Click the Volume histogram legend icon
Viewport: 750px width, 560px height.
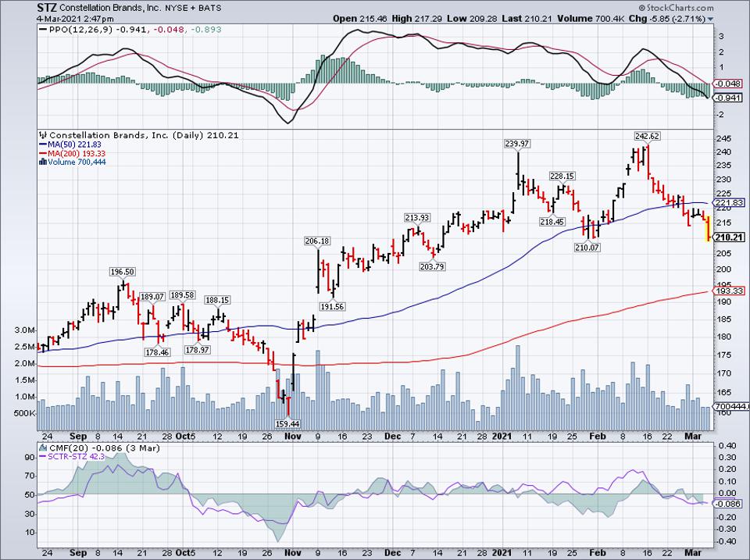point(42,162)
